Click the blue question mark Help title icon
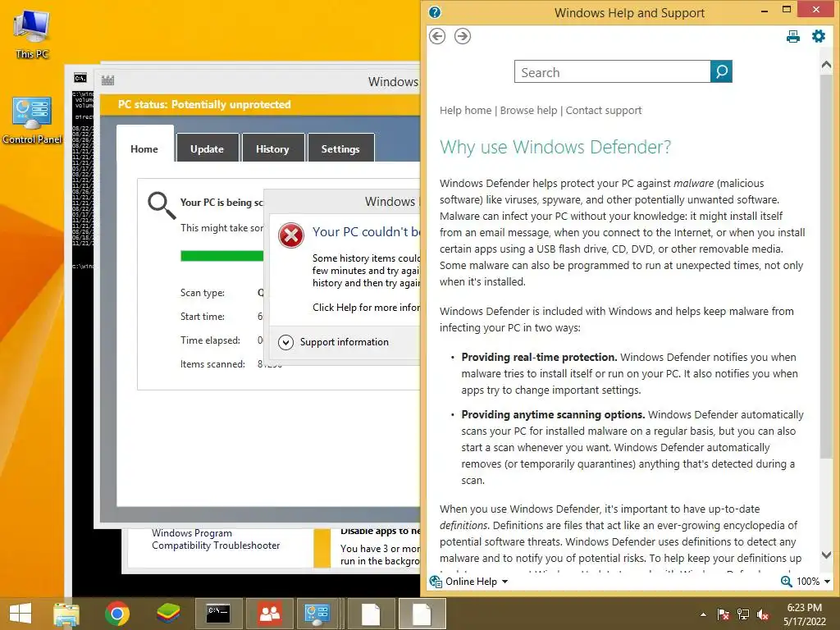The height and width of the screenshot is (630, 840). [435, 12]
